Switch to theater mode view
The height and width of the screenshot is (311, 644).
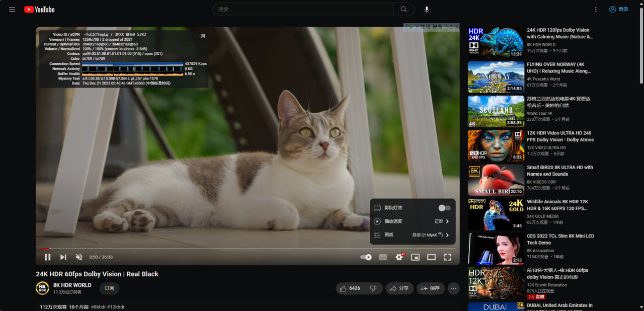(431, 257)
